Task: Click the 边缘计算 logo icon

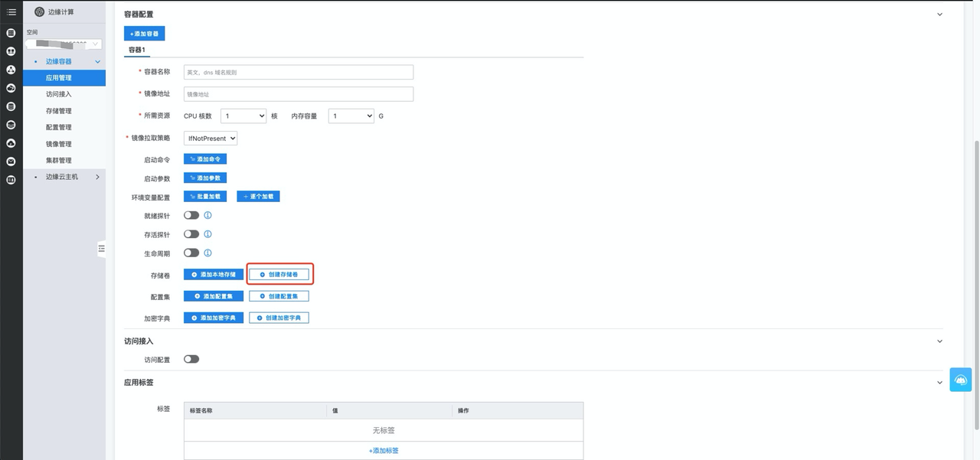Action: point(40,11)
